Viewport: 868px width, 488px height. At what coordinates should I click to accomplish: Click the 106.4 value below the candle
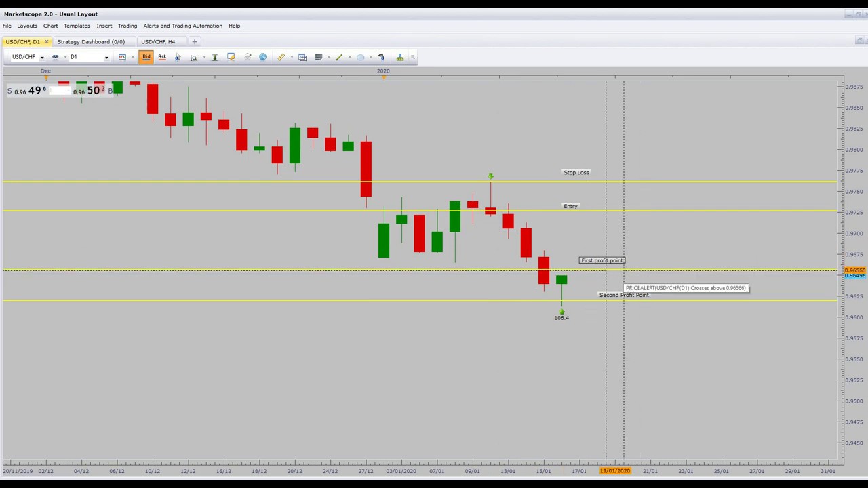pos(561,317)
